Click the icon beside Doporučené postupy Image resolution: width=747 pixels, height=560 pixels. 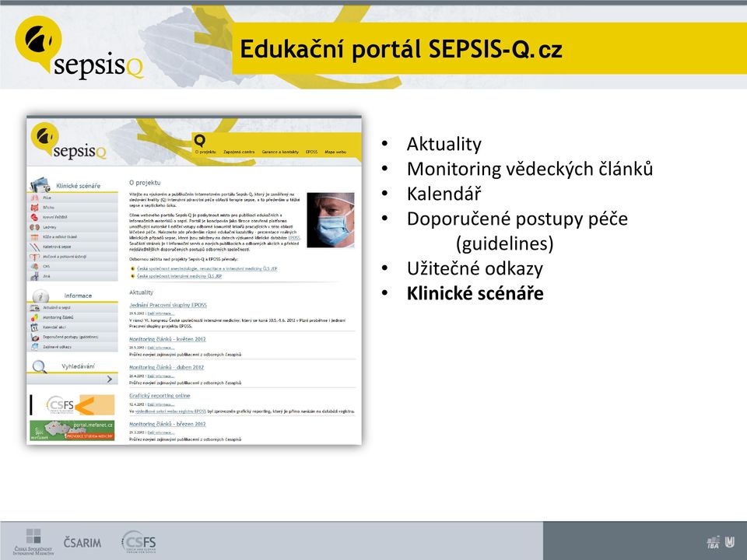pyautogui.click(x=34, y=337)
